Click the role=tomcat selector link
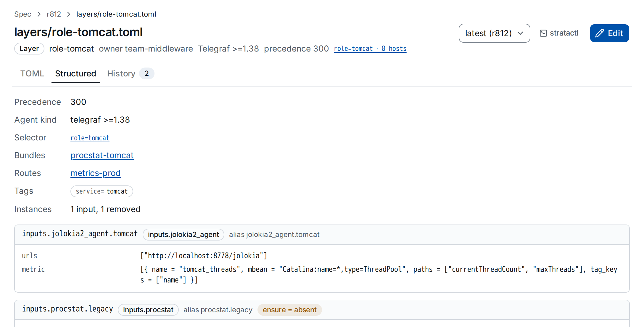 coord(90,138)
